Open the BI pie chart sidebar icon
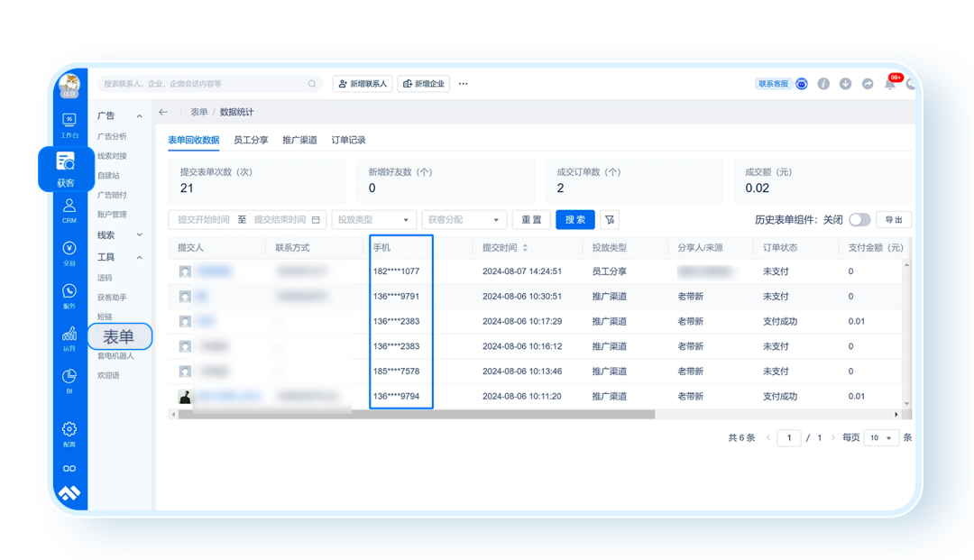 (69, 381)
